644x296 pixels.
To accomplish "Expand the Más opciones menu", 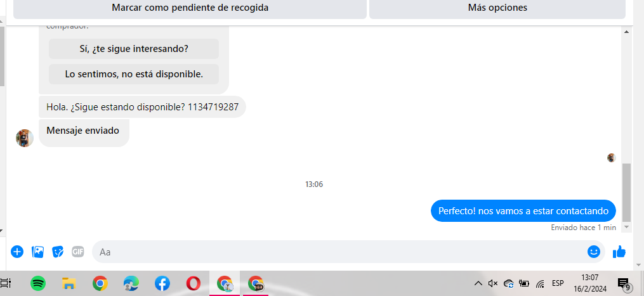I will click(497, 8).
